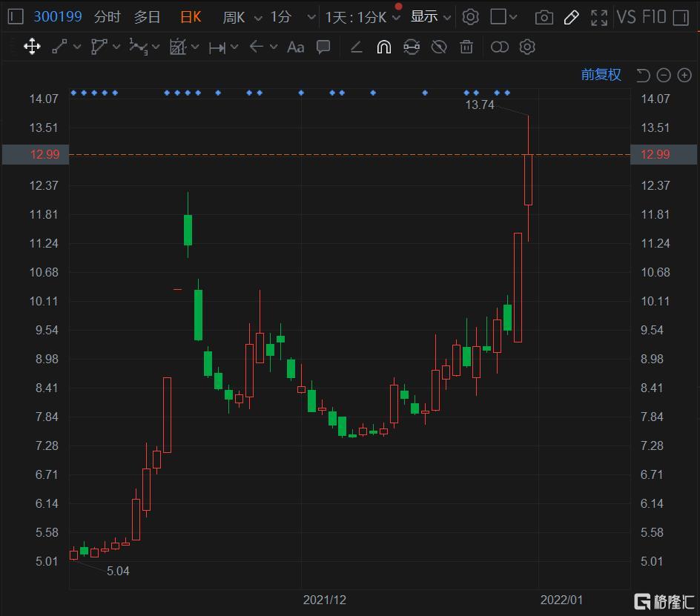Select the line segment drawing tool
The image size is (700, 616).
point(59,47)
